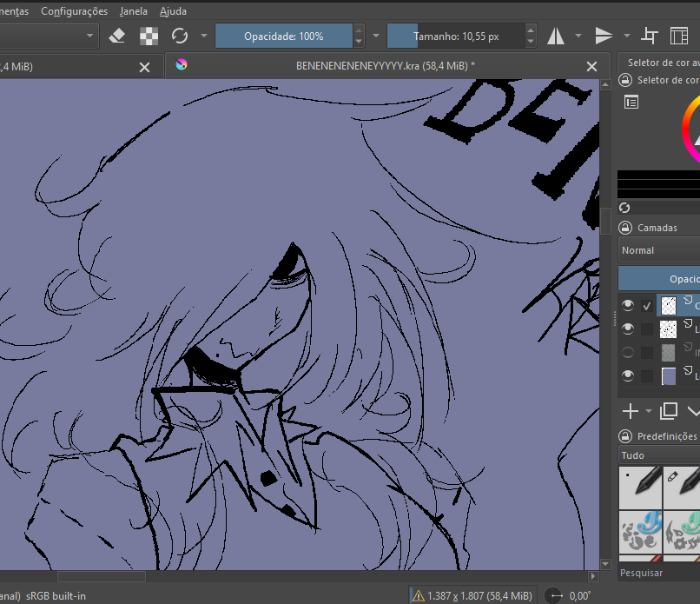Click the sRGB built-in status label

[56, 596]
